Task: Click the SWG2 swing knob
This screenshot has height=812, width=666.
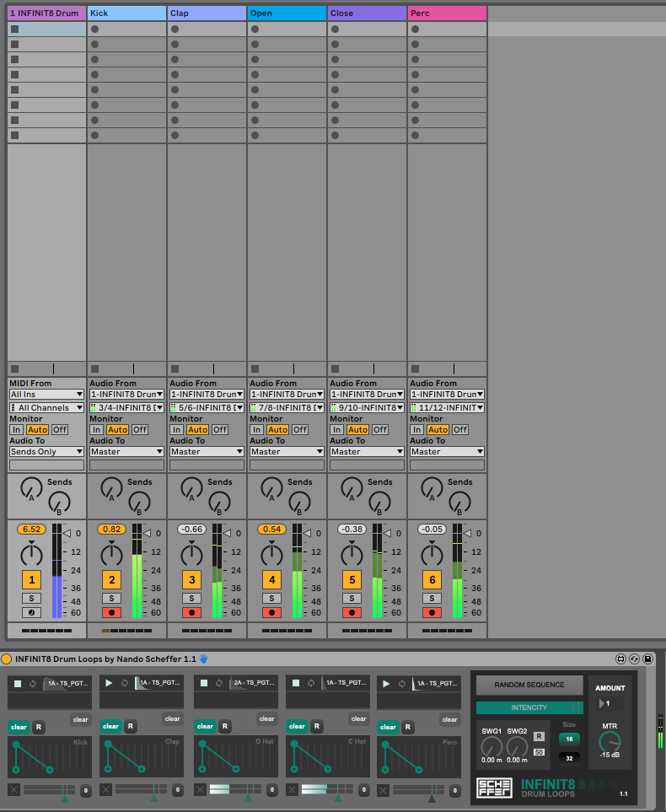Action: (517, 747)
